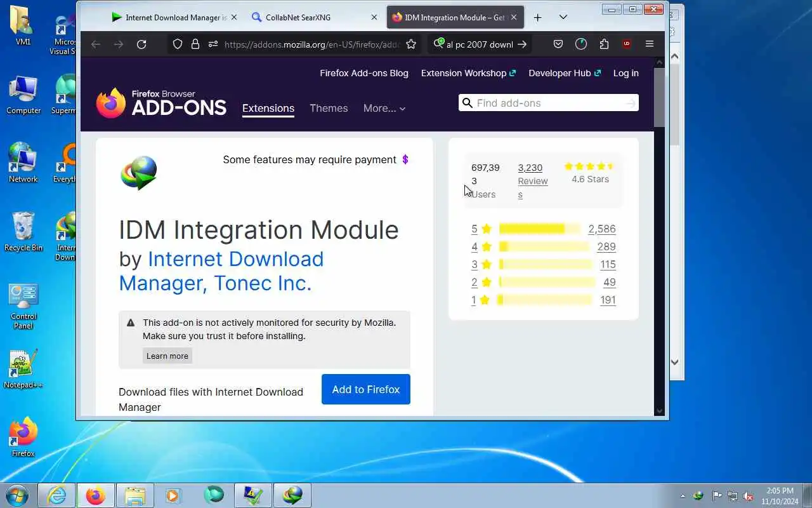Open the Extensions puzzle icon
The width and height of the screenshot is (812, 508).
(604, 44)
